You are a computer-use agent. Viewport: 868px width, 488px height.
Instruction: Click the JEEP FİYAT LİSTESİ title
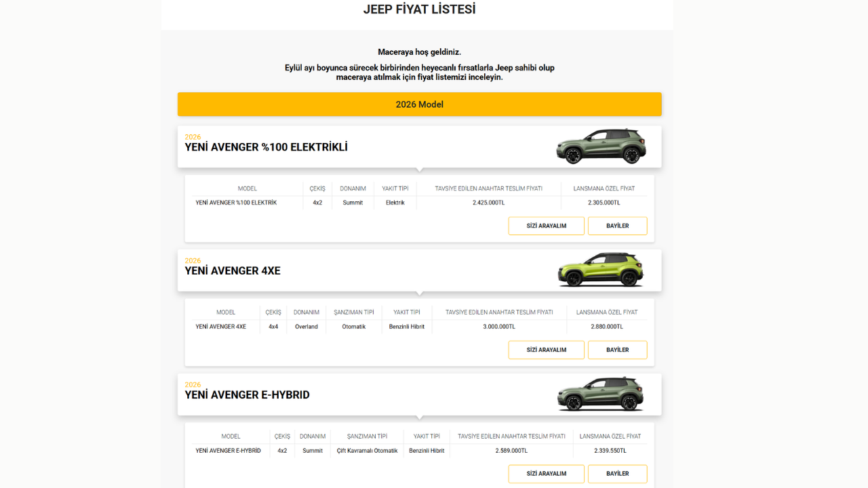coord(419,9)
